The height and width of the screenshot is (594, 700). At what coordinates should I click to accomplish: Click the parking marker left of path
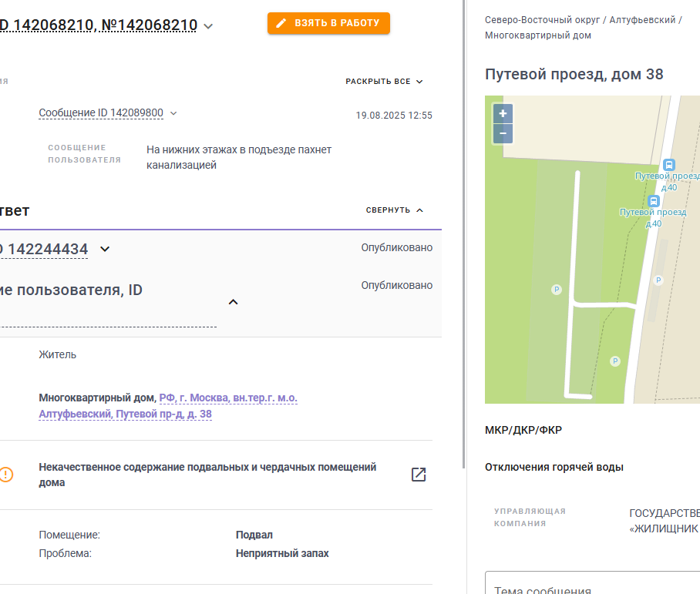pyautogui.click(x=557, y=290)
